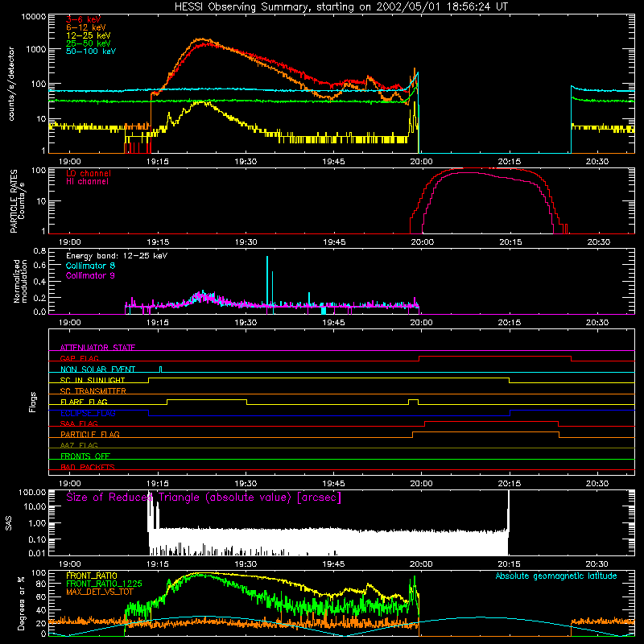Click the ATTENUATOR_STATE flag label
This screenshot has height=644, width=644.
click(97, 348)
